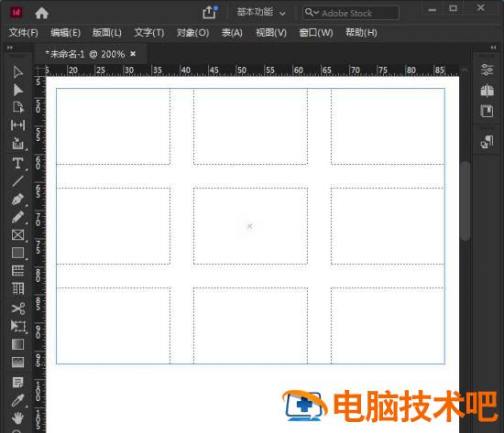Click the center cell cross marker
The height and width of the screenshot is (433, 504).
(x=249, y=226)
